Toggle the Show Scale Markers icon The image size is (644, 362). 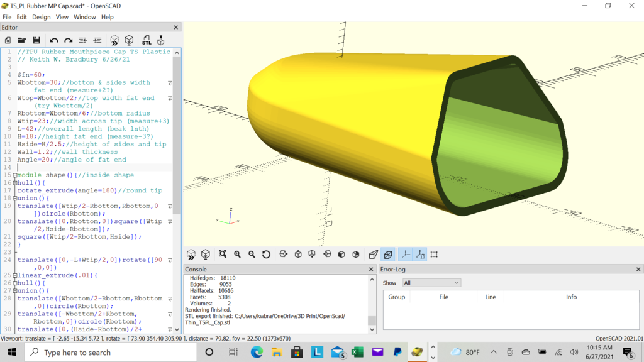tap(420, 255)
